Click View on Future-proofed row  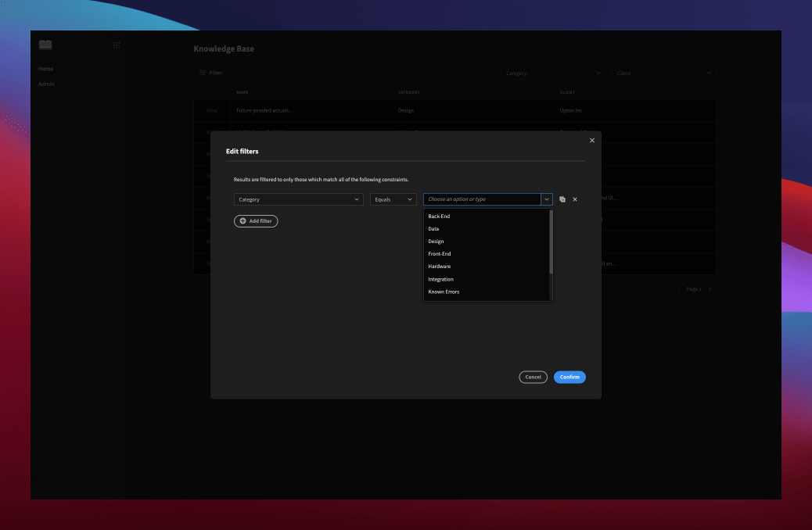212,110
